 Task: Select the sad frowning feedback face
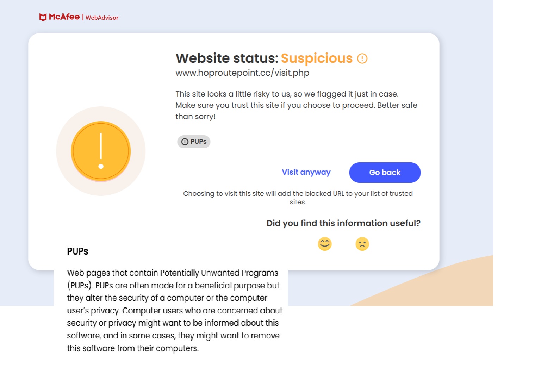(x=362, y=244)
